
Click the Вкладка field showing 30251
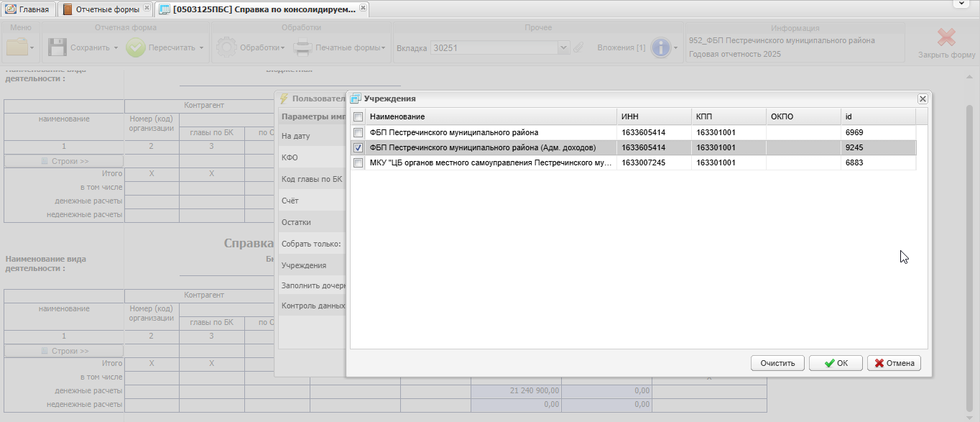click(494, 48)
